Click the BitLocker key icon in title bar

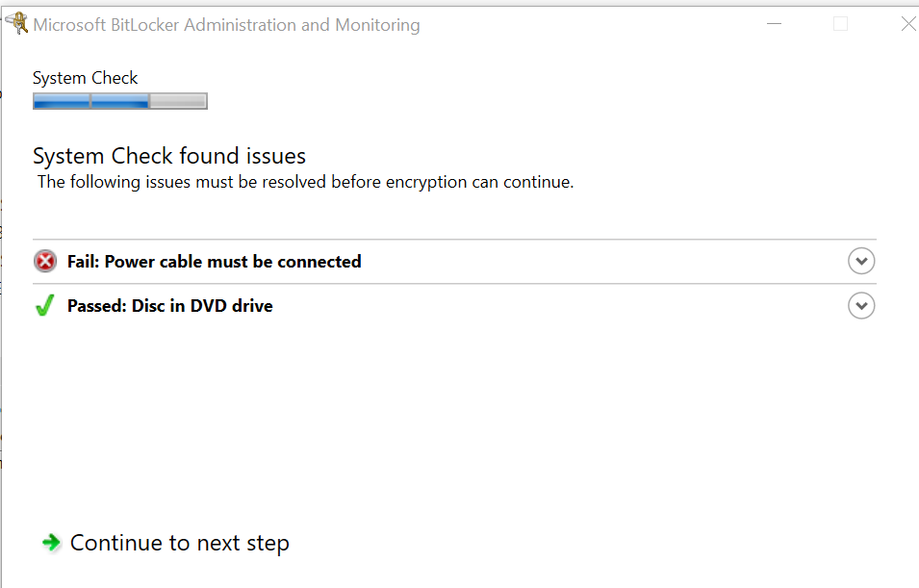(15, 22)
